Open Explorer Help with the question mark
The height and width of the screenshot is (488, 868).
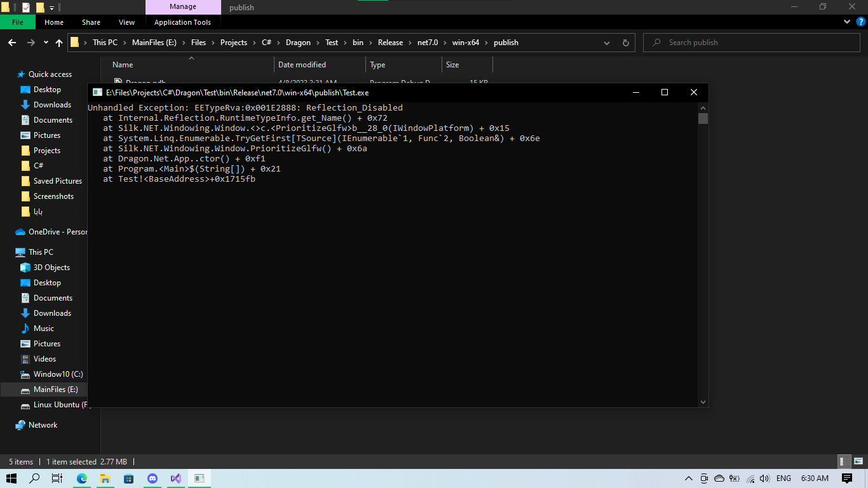coord(860,22)
